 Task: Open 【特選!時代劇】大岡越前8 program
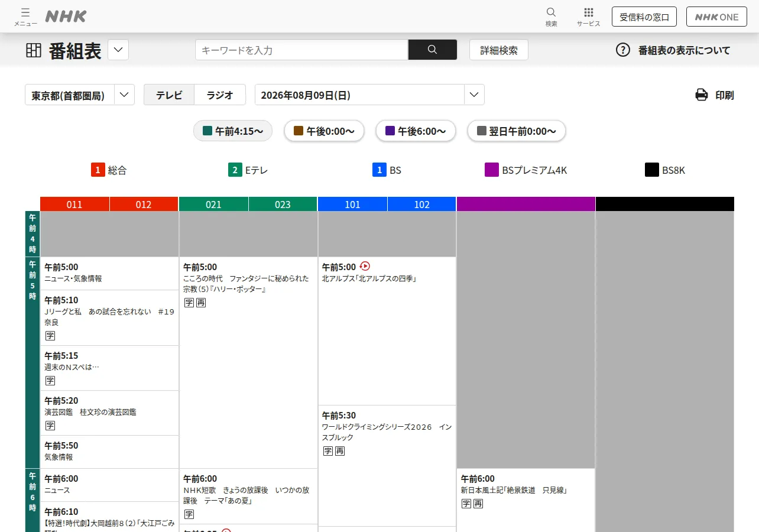pos(109,517)
